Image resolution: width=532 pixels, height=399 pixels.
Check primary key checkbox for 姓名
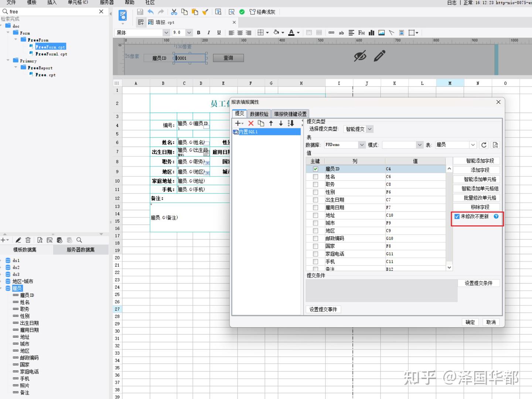[x=316, y=177]
